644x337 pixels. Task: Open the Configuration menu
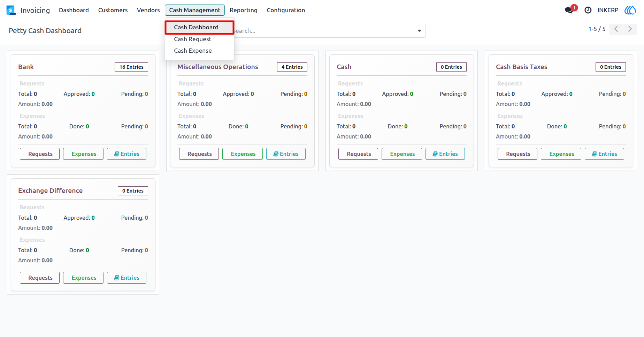pyautogui.click(x=286, y=10)
